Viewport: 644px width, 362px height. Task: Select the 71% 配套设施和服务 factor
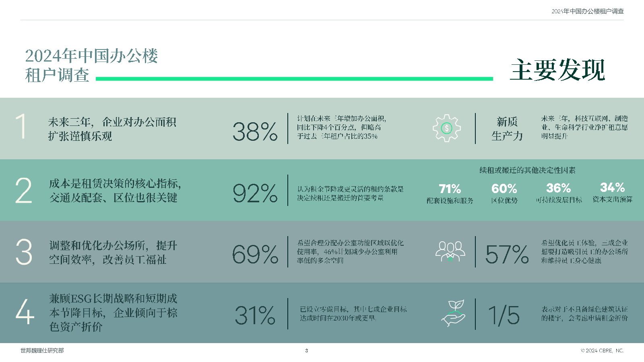(450, 193)
